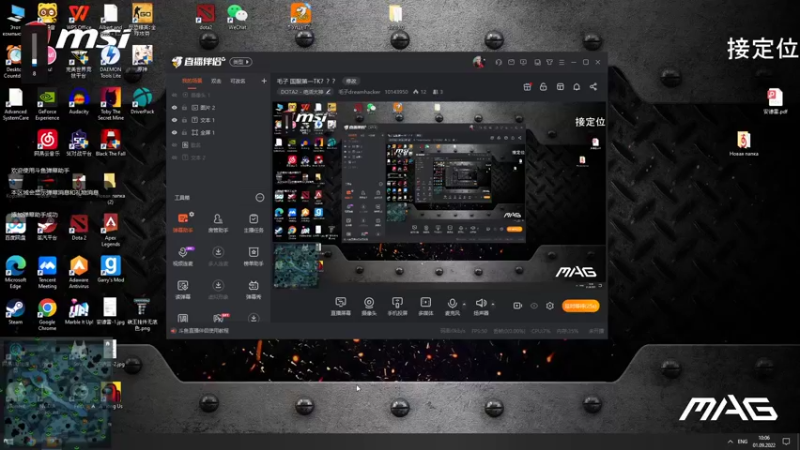Edit the DOTA2 category pencil tag
This screenshot has width=800, height=450.
coord(306,92)
